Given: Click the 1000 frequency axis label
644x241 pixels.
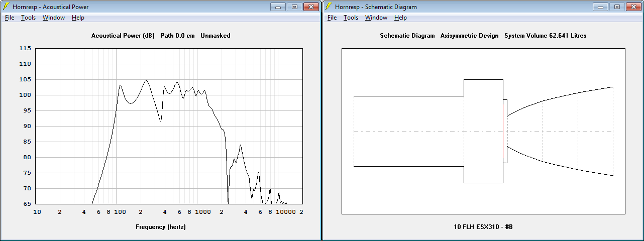Looking at the screenshot, I should pos(203,212).
